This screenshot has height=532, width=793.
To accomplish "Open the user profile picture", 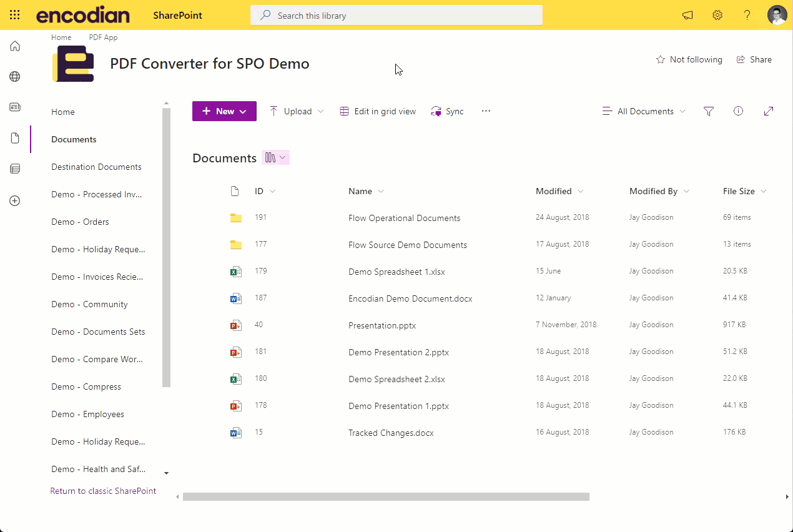I will [x=777, y=15].
